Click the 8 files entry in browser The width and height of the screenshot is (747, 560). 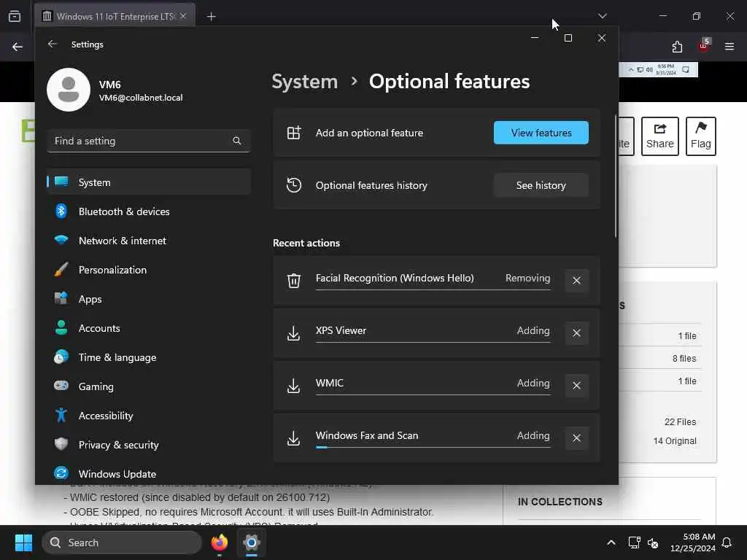(x=684, y=358)
